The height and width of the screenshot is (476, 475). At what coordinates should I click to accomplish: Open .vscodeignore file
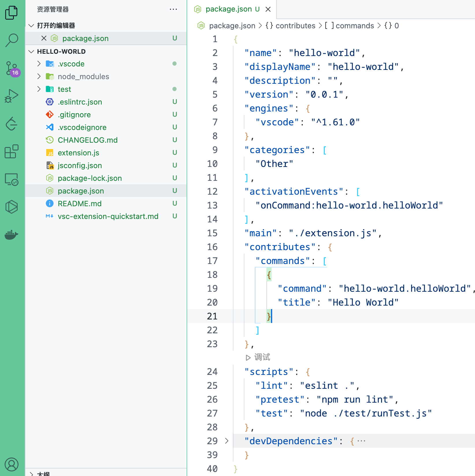106,127
